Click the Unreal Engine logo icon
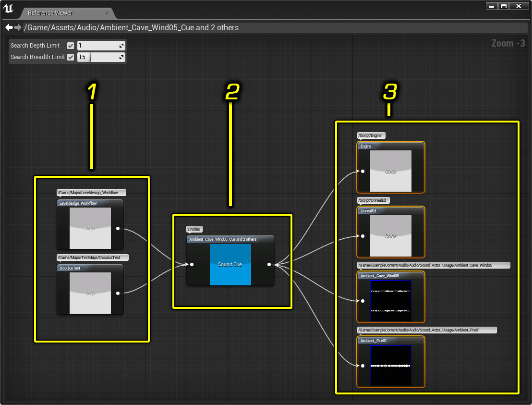 pos(8,9)
